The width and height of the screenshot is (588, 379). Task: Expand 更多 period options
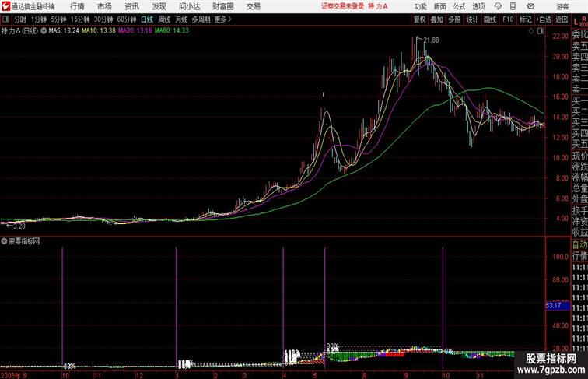point(223,19)
